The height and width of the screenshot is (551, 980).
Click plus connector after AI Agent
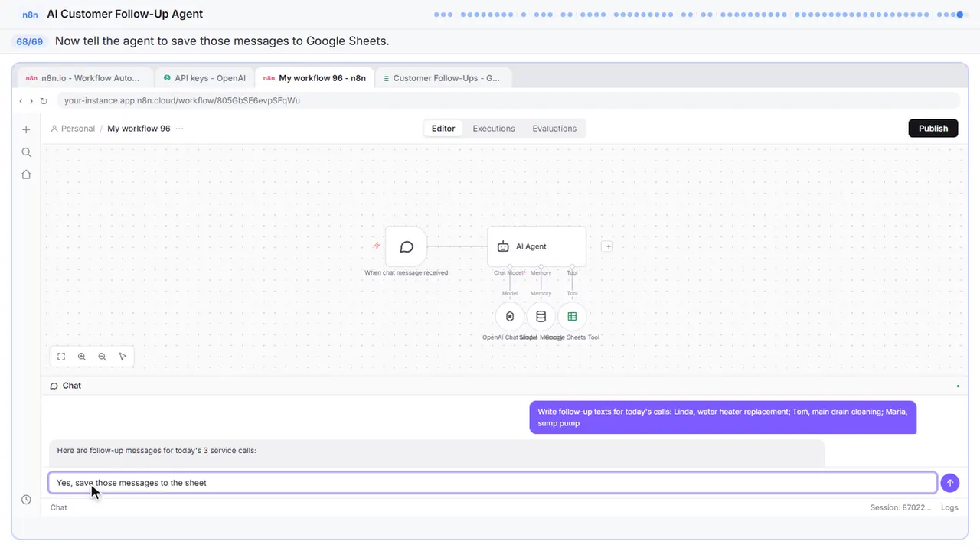pos(607,246)
